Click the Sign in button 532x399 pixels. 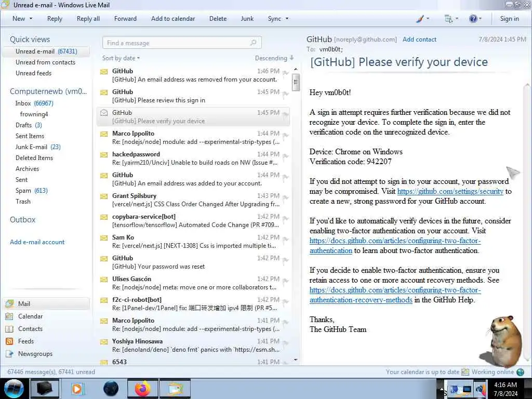[509, 19]
